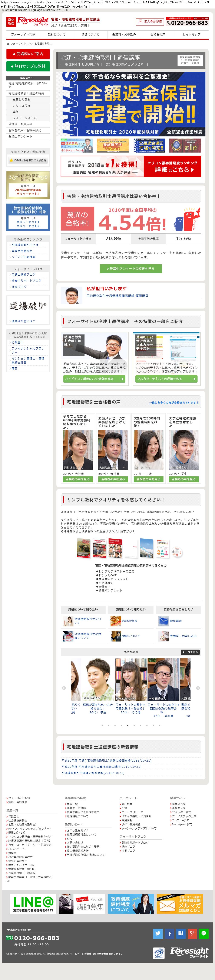The image size is (215, 980).
Task: Click the privacy mark badge in footer
Action: pos(159,953)
